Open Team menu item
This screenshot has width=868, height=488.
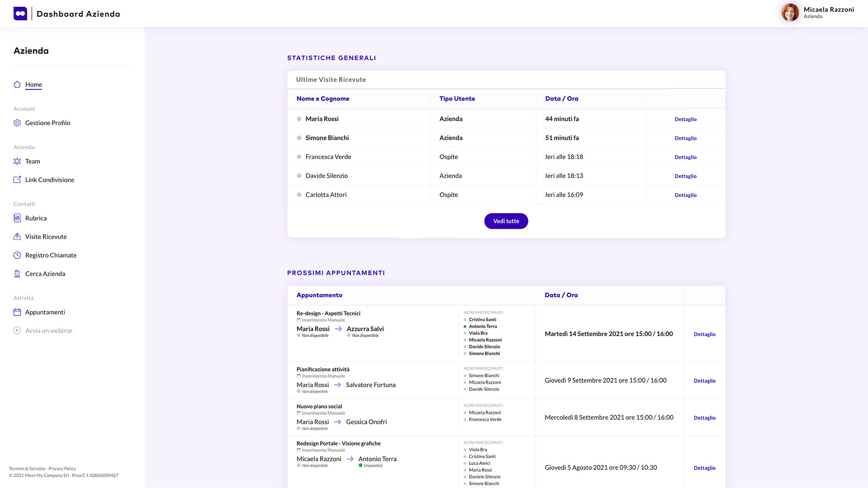tap(33, 161)
